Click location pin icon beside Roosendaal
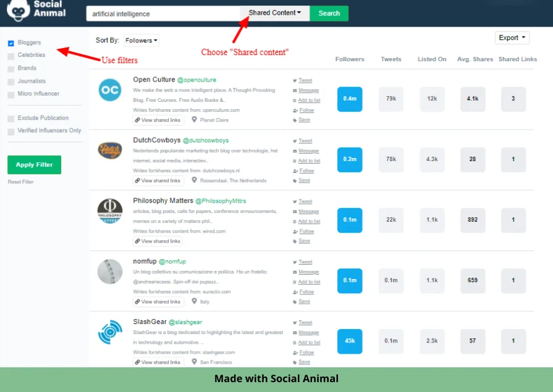Viewport: 553px width, 392px height. pyautogui.click(x=195, y=180)
